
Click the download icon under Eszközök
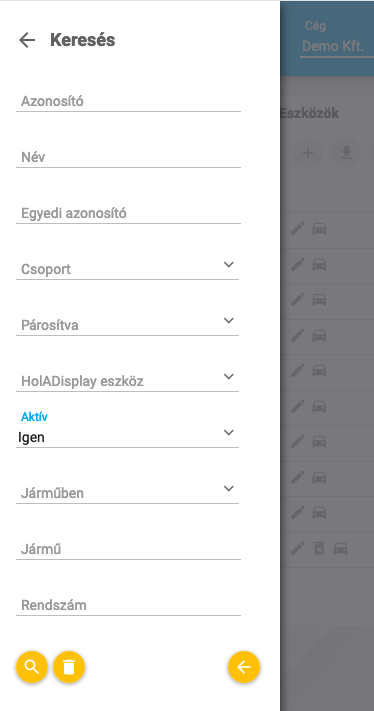[x=346, y=153]
